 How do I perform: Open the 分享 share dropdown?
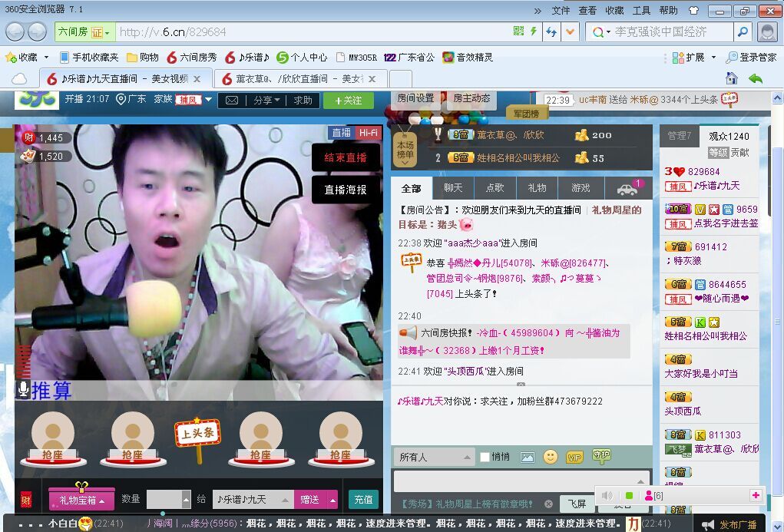[266, 101]
